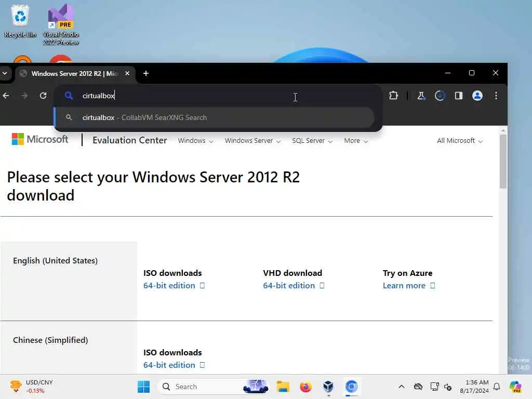Open the tab search dropdown arrow

point(5,73)
